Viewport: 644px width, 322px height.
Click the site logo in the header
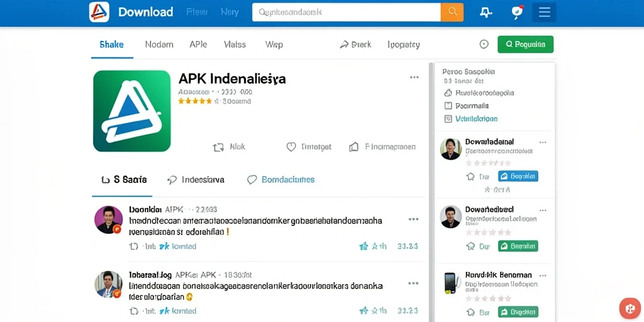99,12
